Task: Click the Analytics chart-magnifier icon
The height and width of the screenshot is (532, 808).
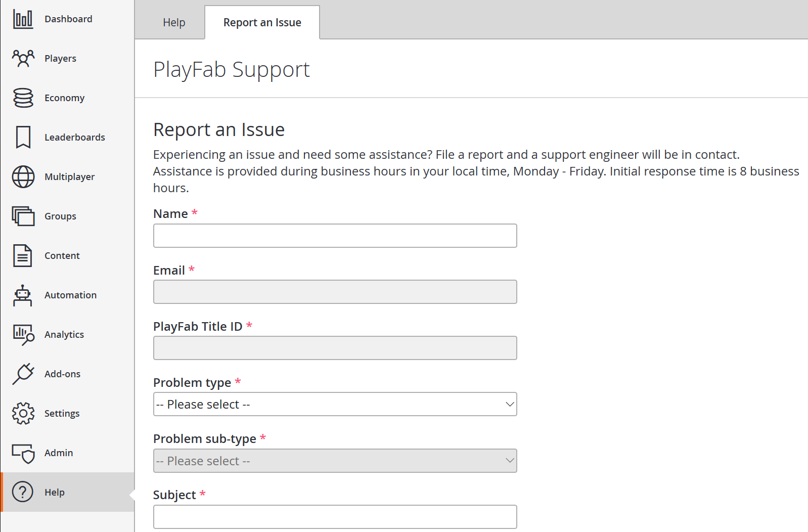Action: pyautogui.click(x=23, y=335)
